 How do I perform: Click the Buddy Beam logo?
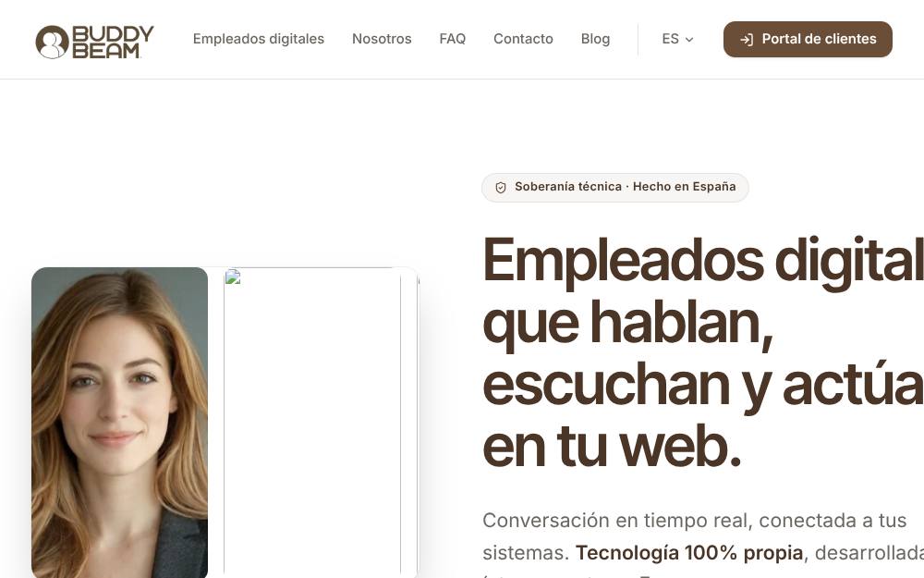(94, 42)
